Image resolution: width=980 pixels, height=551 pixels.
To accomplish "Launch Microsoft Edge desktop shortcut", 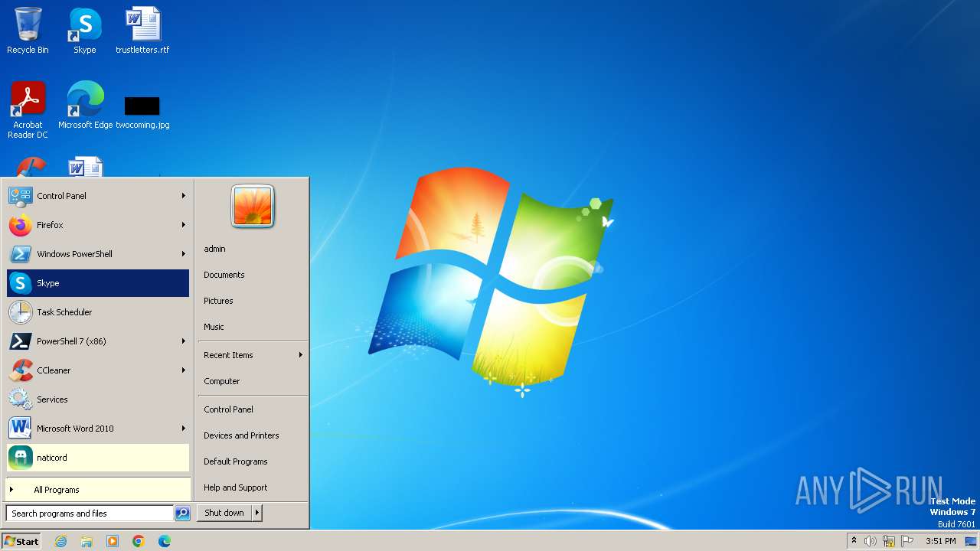I will [85, 105].
